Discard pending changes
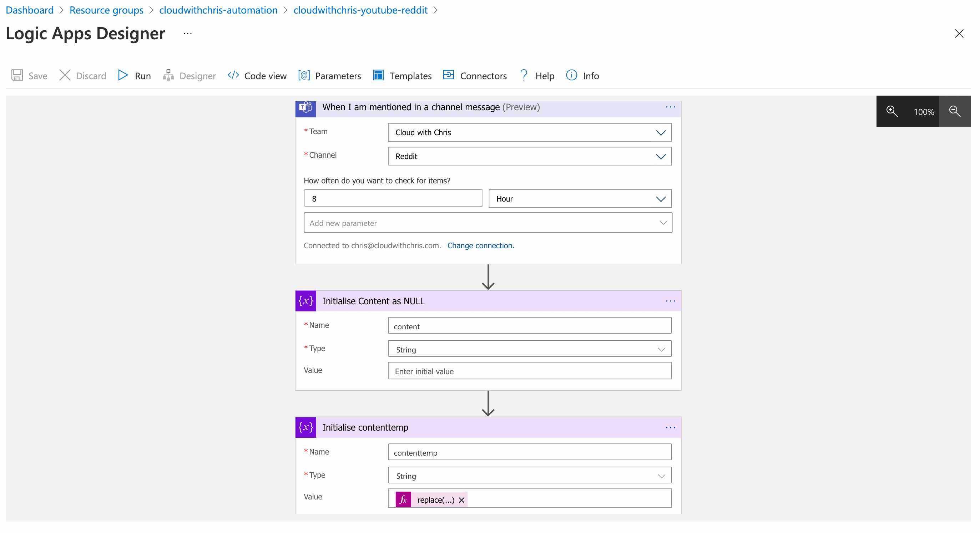The height and width of the screenshot is (533, 980). [x=91, y=75]
